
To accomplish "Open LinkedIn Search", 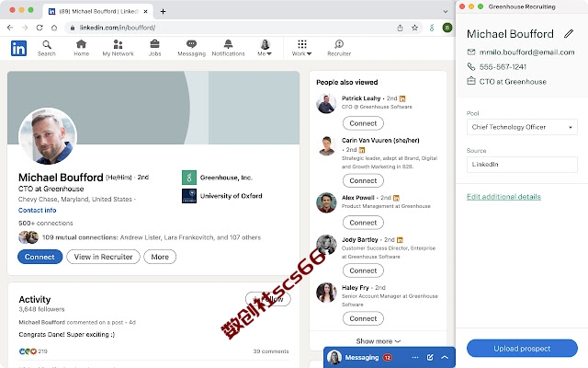I will point(47,48).
